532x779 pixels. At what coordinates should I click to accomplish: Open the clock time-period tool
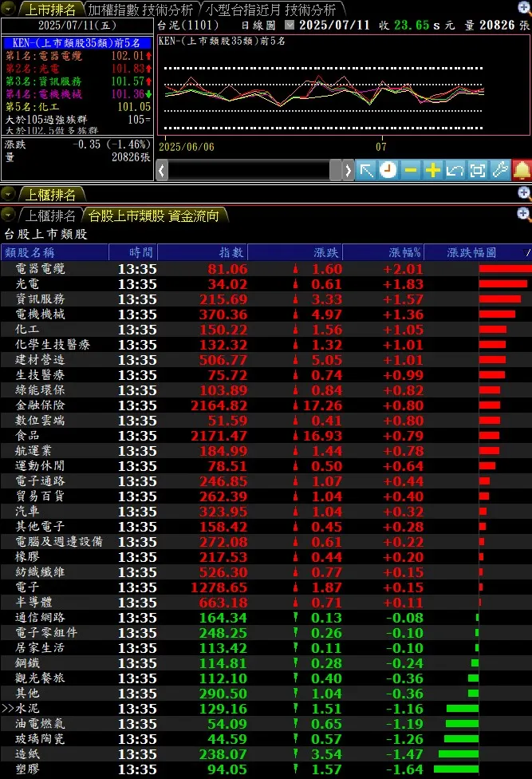tap(388, 171)
